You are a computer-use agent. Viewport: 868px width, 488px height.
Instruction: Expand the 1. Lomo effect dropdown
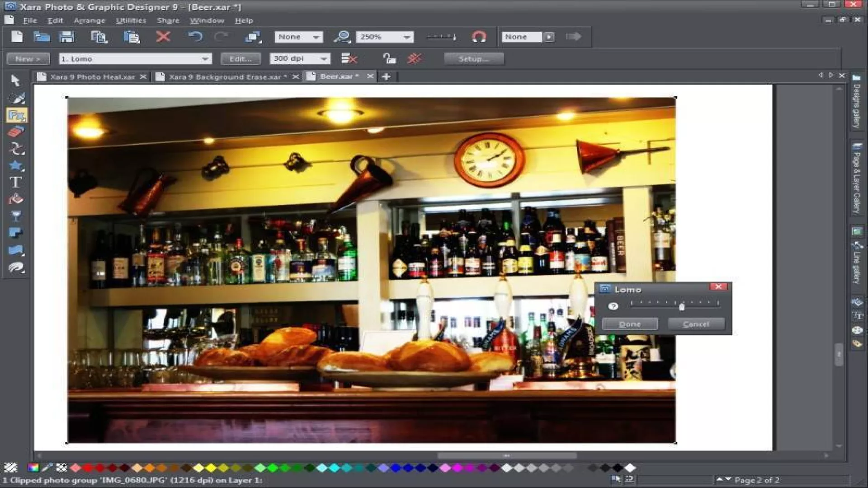pos(205,59)
